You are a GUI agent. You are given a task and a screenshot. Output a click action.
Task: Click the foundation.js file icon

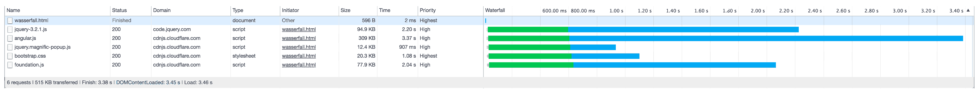[x=10, y=65]
